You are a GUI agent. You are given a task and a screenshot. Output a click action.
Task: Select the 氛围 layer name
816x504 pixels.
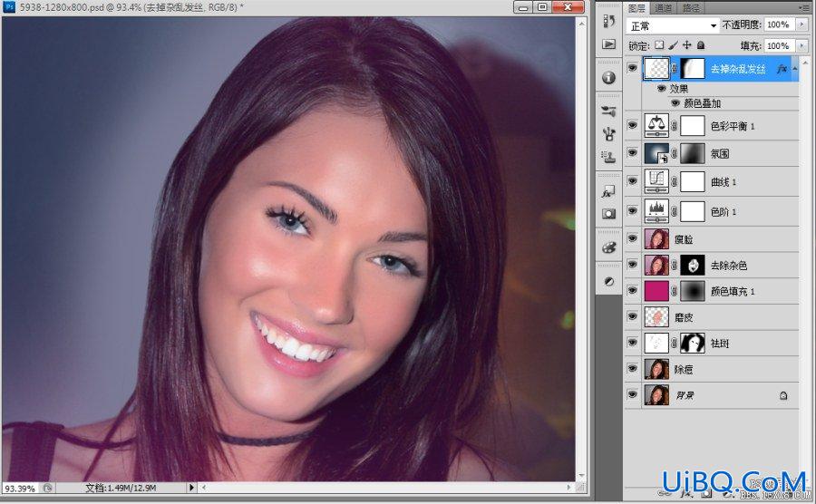(x=720, y=154)
